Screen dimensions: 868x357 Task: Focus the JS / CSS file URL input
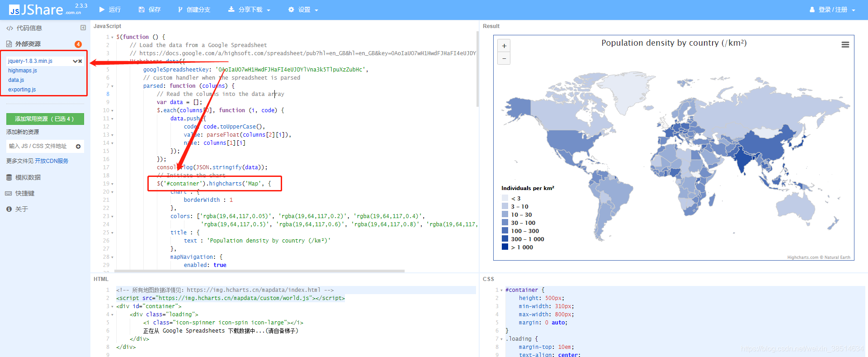(x=40, y=146)
